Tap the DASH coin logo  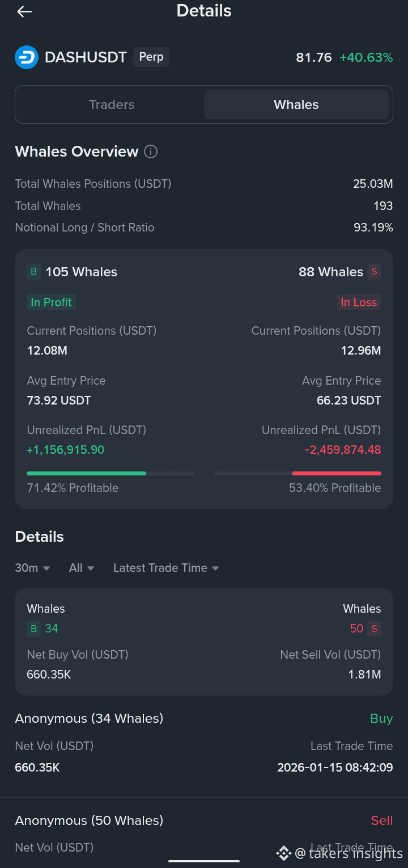(27, 57)
